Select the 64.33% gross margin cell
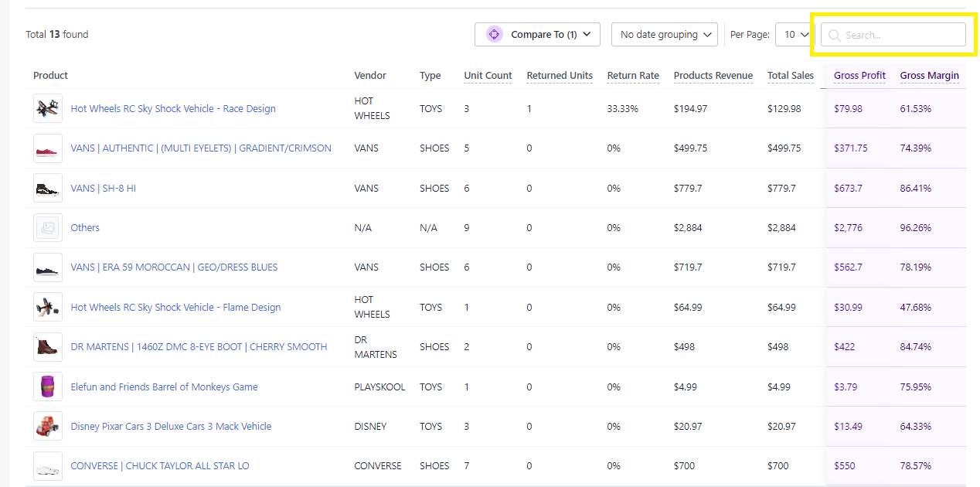The width and height of the screenshot is (980, 487). point(916,427)
